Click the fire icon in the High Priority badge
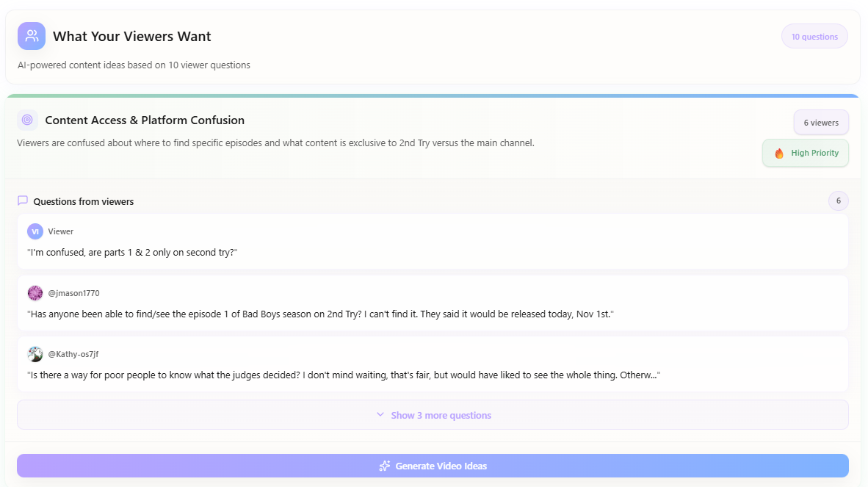 778,153
